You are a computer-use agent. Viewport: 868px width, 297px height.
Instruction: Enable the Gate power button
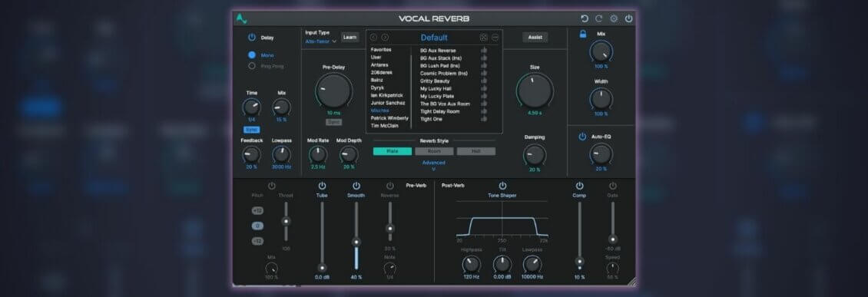[x=613, y=186]
